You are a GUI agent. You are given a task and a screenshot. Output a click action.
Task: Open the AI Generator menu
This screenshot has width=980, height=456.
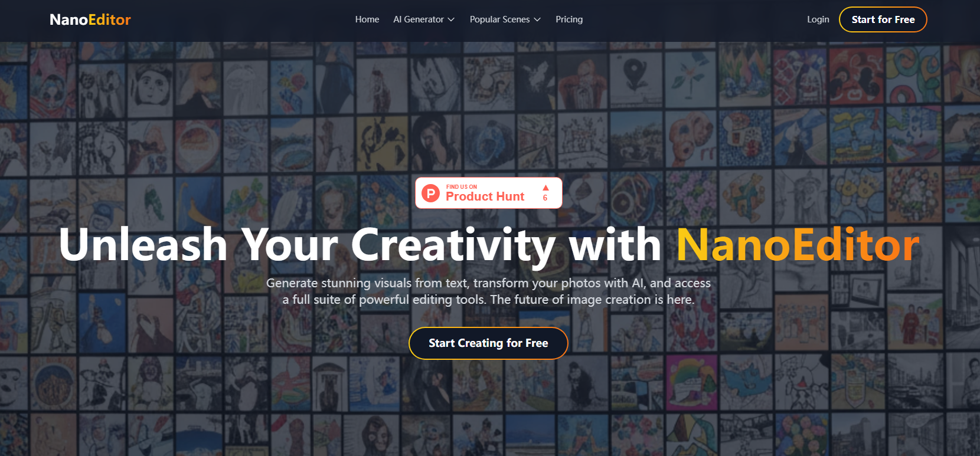click(424, 19)
